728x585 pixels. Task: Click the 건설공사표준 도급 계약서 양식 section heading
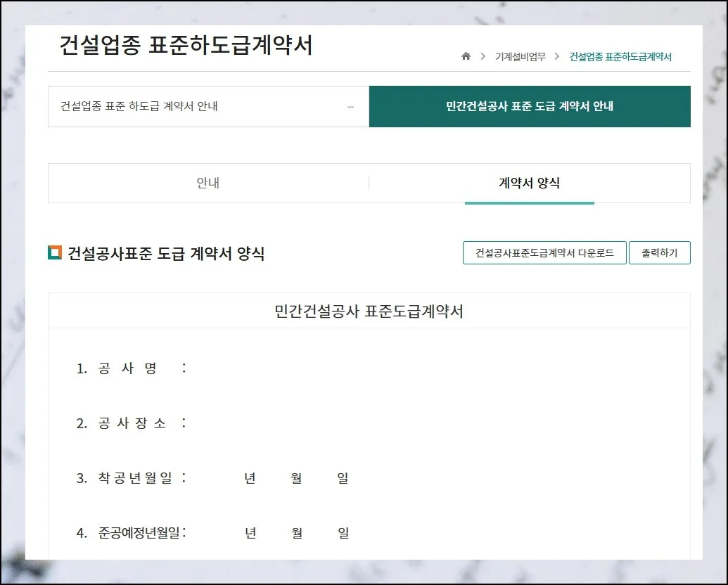pos(166,254)
